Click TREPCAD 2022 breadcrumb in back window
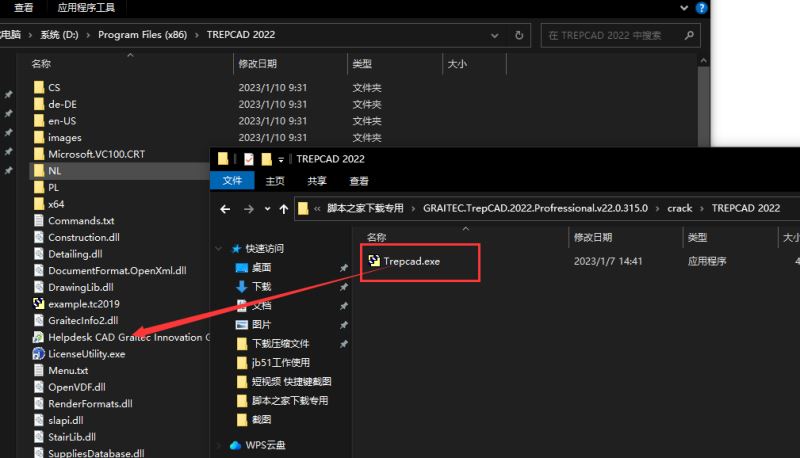 [241, 35]
